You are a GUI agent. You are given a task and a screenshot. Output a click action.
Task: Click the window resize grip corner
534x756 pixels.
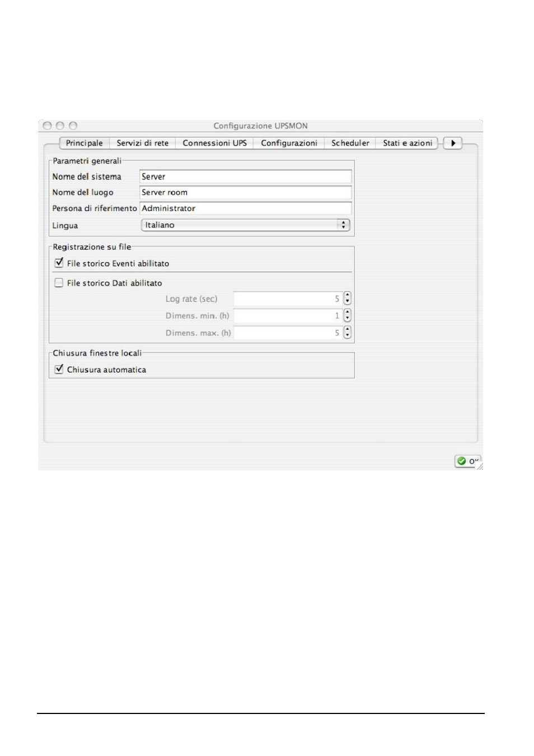point(479,466)
